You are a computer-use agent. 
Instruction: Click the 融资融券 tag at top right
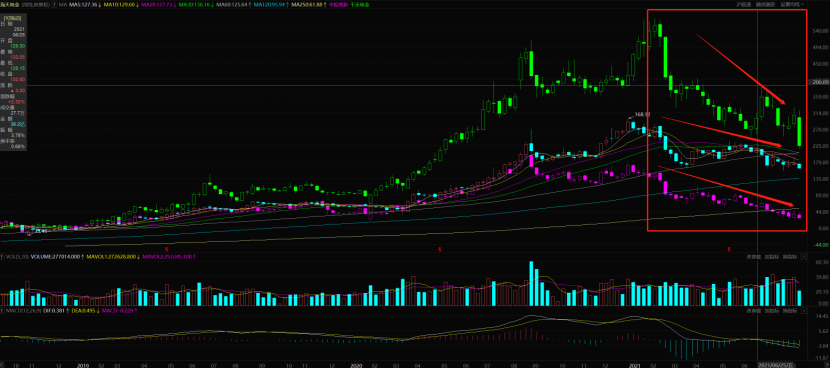(765, 4)
